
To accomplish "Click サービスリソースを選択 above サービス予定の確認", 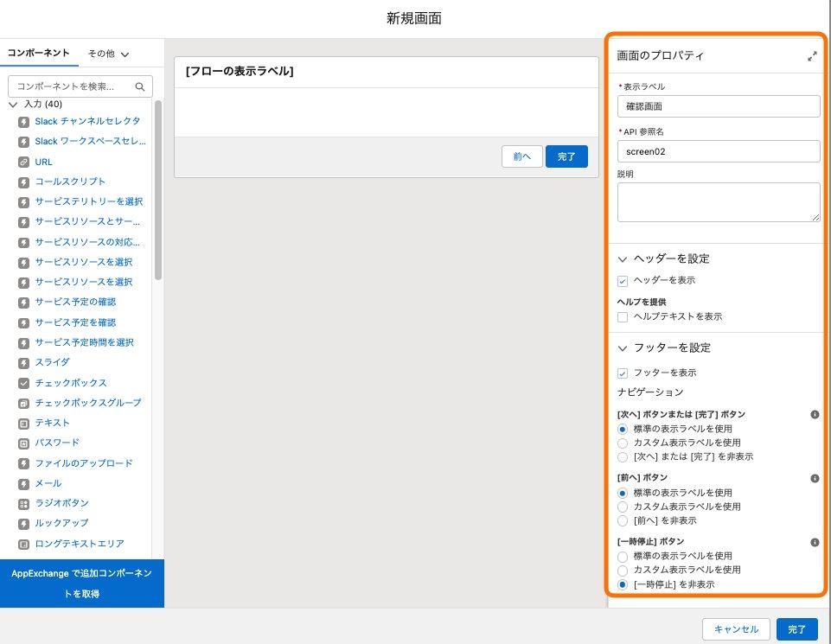I will [x=84, y=283].
